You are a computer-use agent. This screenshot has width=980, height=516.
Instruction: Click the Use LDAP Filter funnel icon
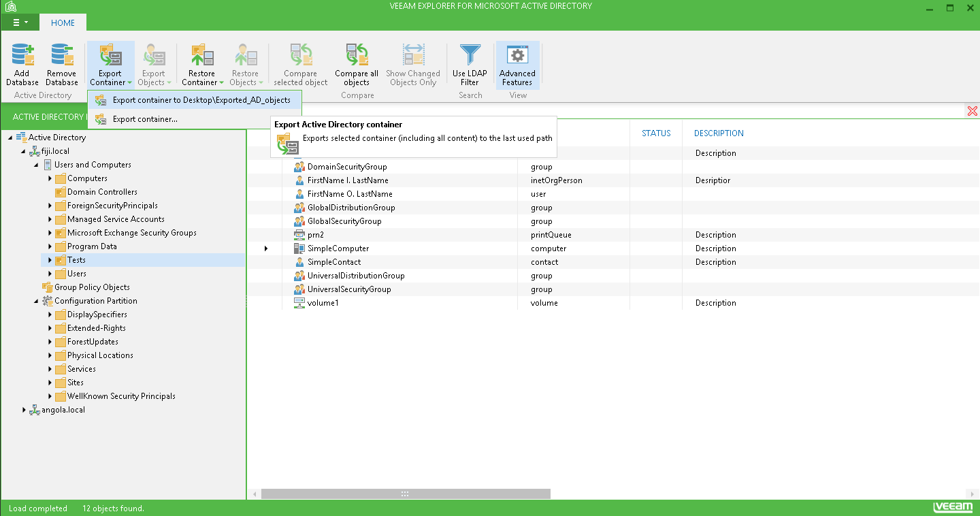(470, 54)
